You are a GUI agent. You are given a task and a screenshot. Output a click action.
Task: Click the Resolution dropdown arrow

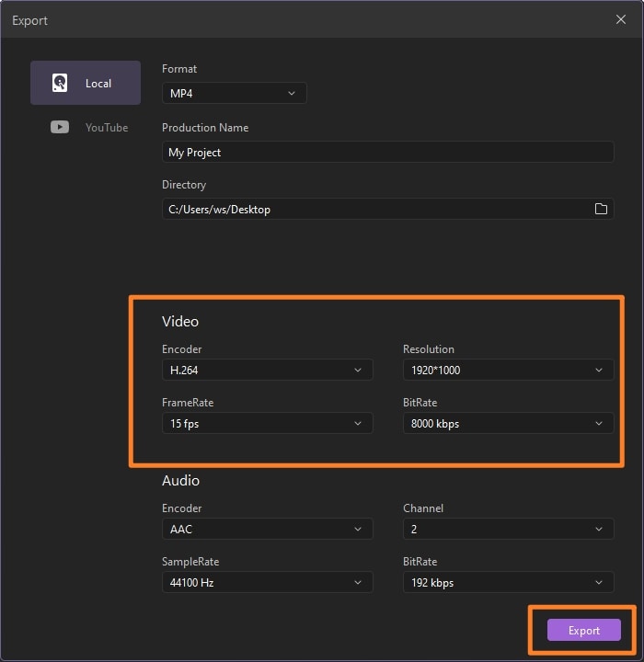[599, 370]
